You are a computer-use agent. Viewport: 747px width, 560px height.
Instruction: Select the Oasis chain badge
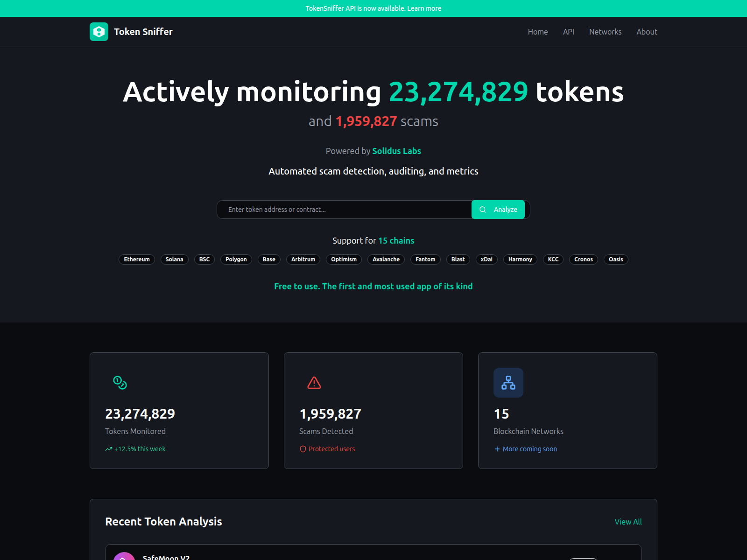pos(616,259)
